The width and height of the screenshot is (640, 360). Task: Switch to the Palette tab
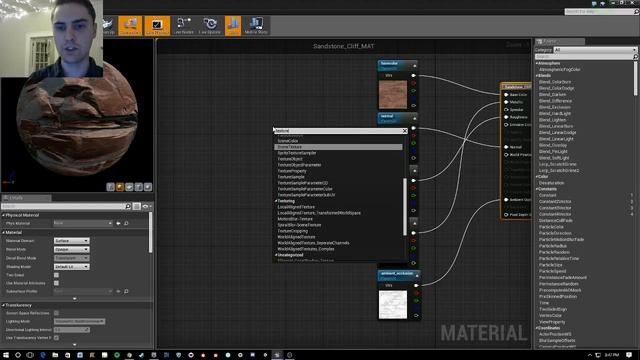pos(560,41)
